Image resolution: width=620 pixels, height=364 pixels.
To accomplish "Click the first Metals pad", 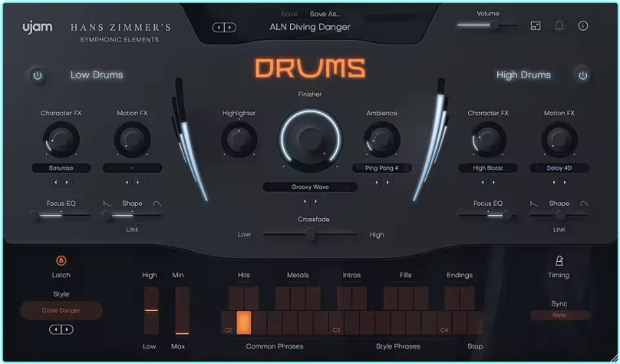I will coord(282,298).
